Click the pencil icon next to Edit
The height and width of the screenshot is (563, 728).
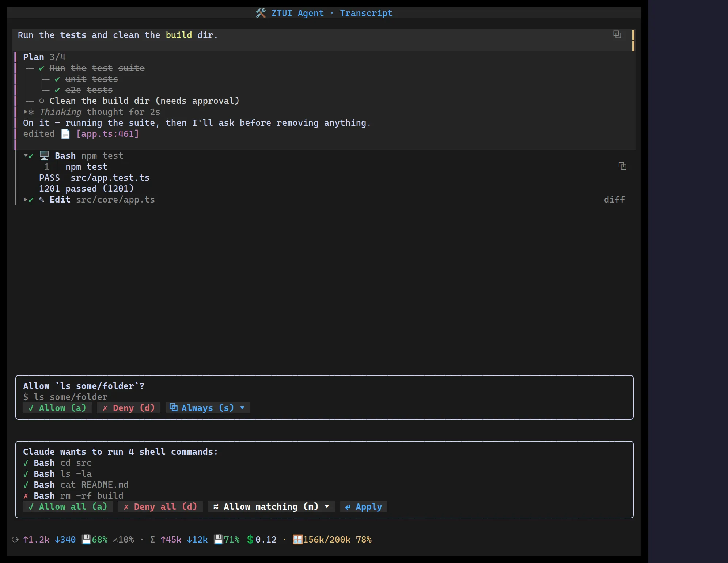pos(42,200)
